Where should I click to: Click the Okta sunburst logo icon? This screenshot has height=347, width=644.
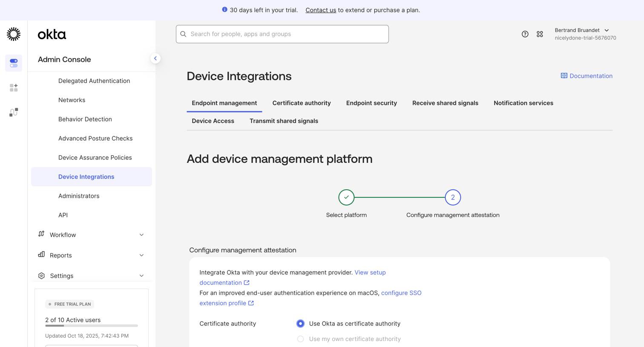click(14, 34)
